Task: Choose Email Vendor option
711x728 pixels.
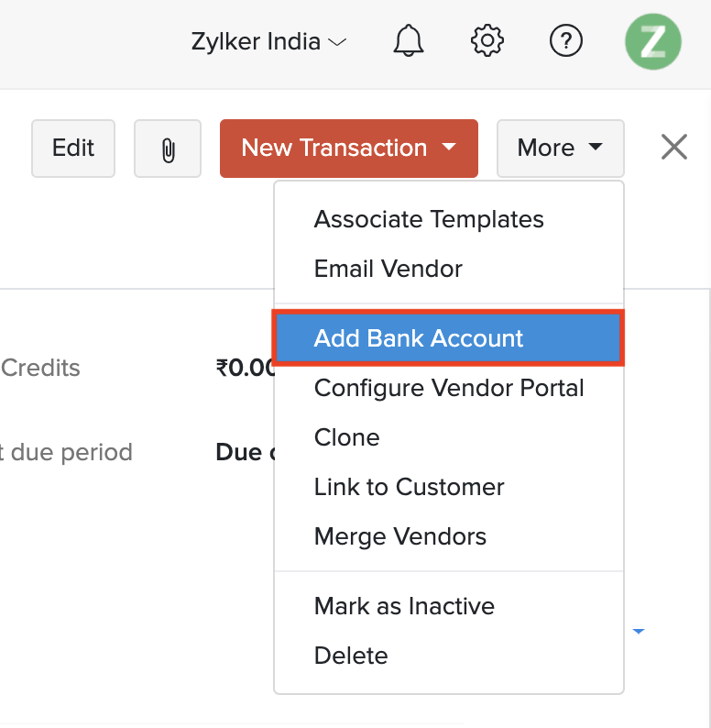Action: click(388, 270)
